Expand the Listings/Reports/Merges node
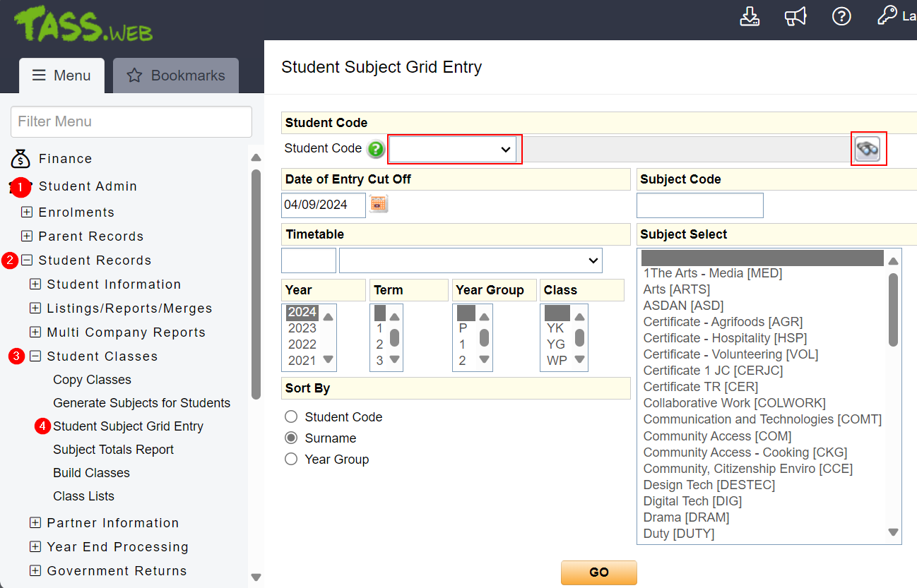The image size is (917, 588). [35, 308]
